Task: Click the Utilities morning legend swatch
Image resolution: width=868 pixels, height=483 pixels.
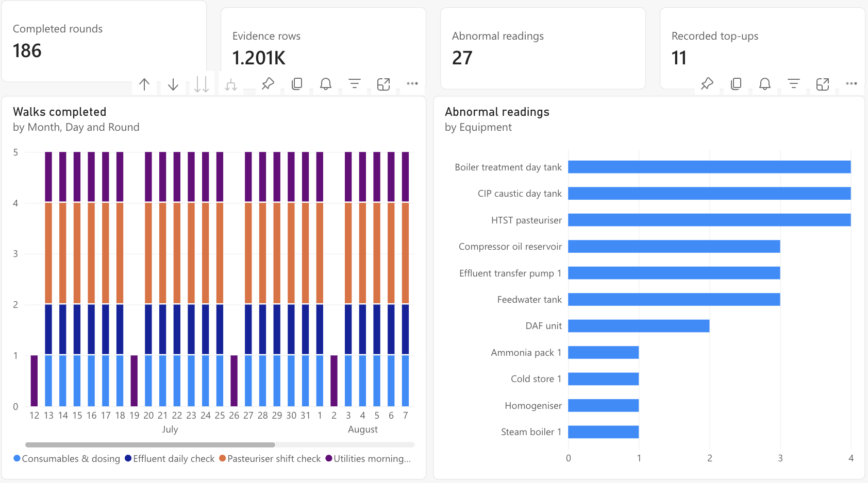Action: 329,458
